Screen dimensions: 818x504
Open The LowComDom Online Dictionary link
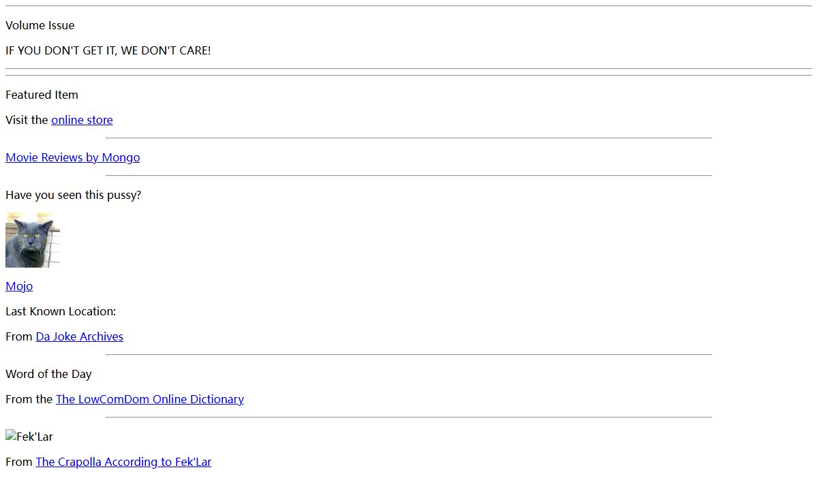150,399
